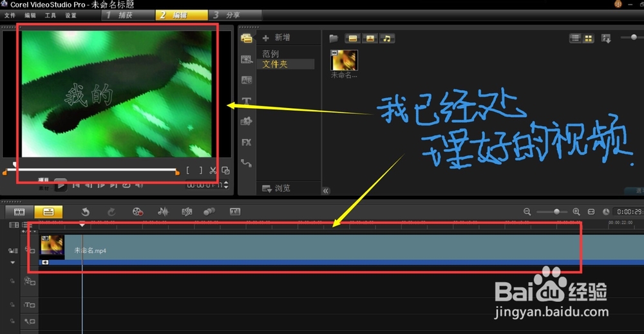This screenshot has width=644, height=334.
Task: Switch to the 3 分享 step tab
Action: pyautogui.click(x=235, y=15)
